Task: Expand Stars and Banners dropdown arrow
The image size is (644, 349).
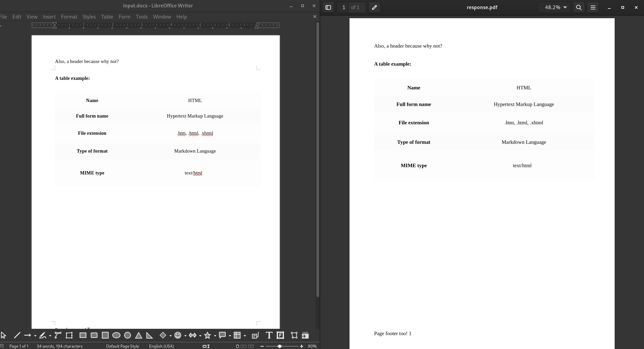Action: tap(215, 336)
